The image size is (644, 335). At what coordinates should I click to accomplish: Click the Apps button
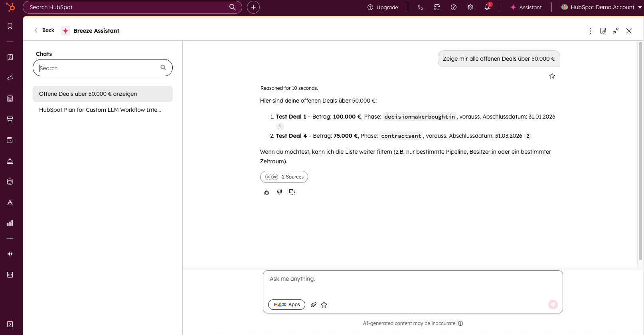(286, 305)
